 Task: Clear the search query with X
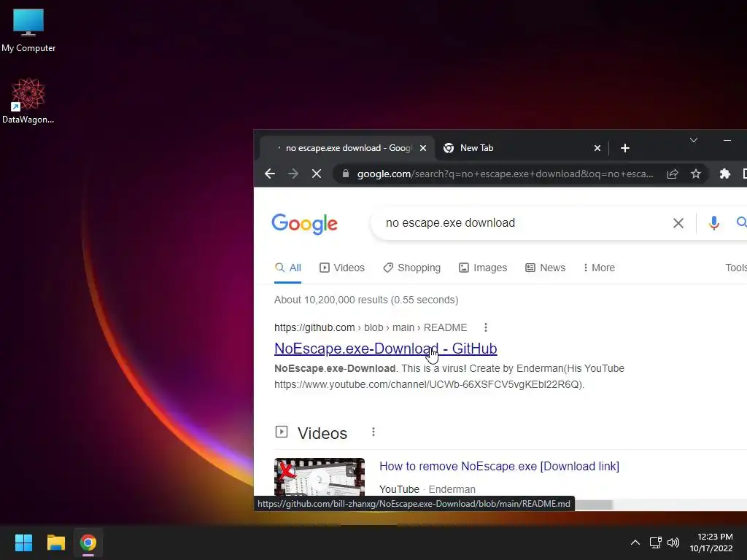[x=678, y=223]
